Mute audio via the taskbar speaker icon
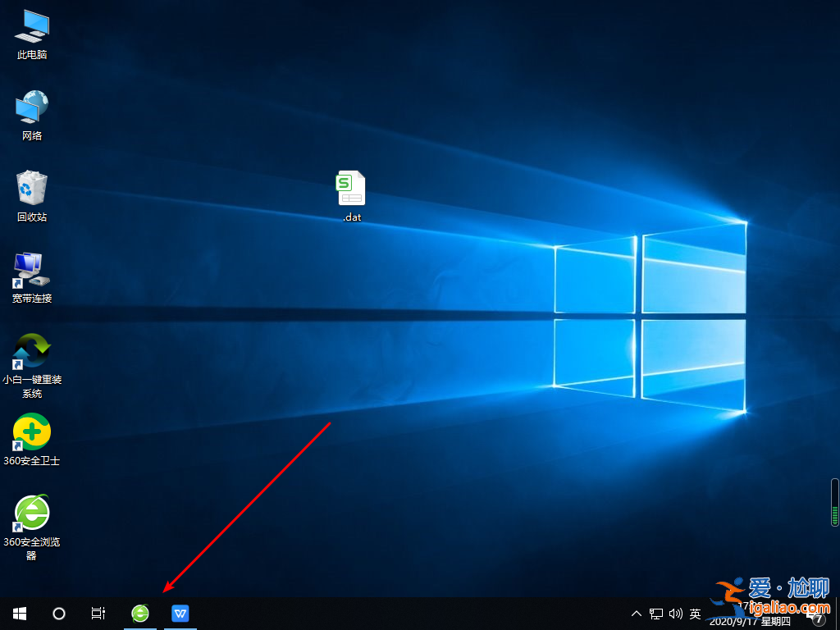The width and height of the screenshot is (840, 630). [675, 613]
